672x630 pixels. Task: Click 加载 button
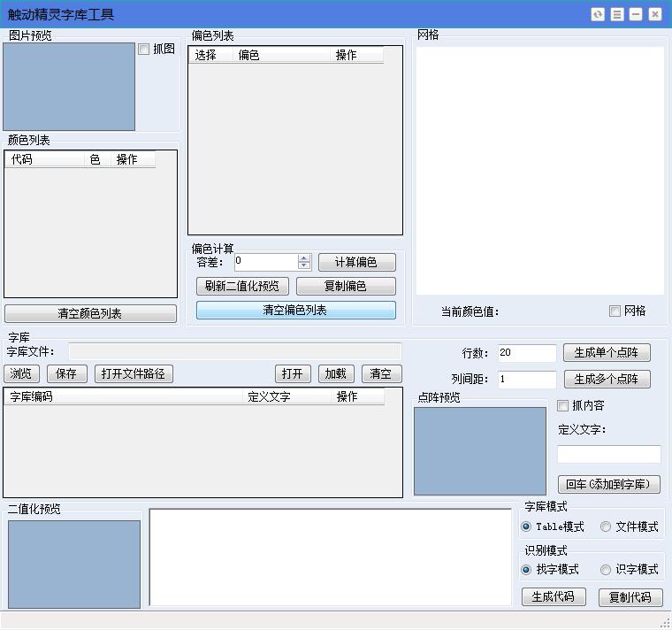point(336,373)
